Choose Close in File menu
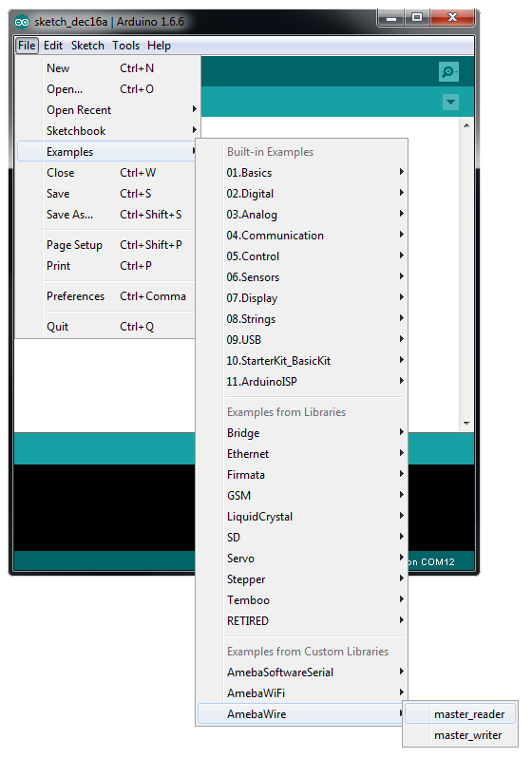Viewport: 532px width, 758px height. coord(106,173)
